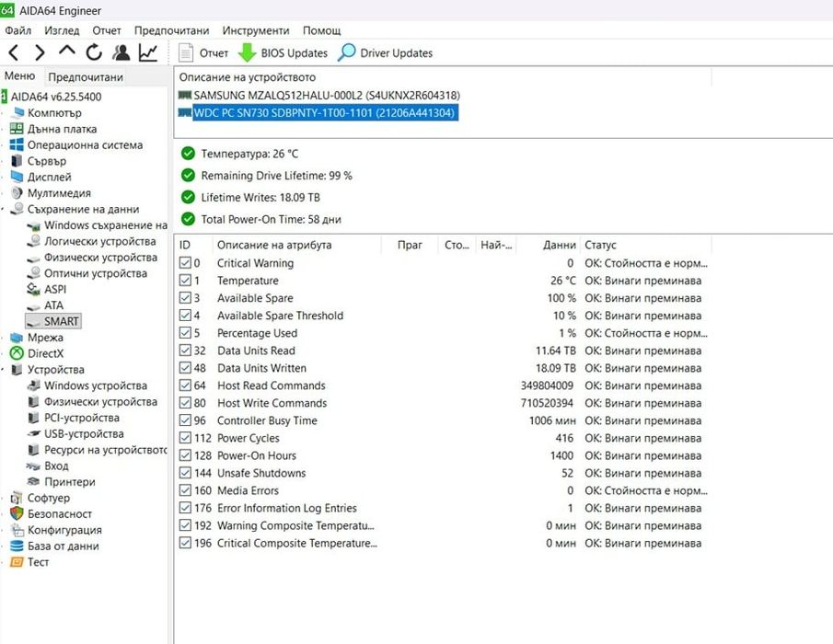Expand the Мрежа tree node
This screenshot has height=644, width=833.
(3, 337)
